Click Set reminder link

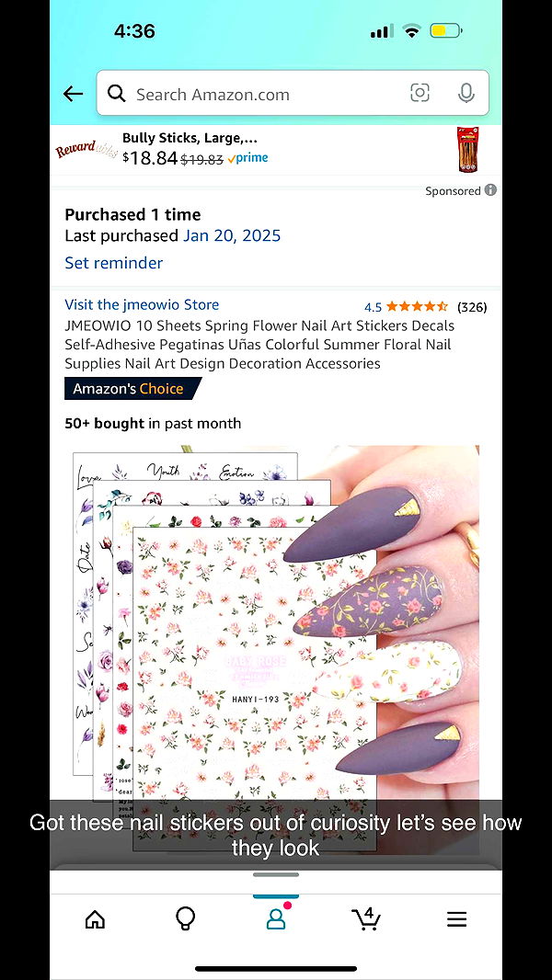pos(114,263)
